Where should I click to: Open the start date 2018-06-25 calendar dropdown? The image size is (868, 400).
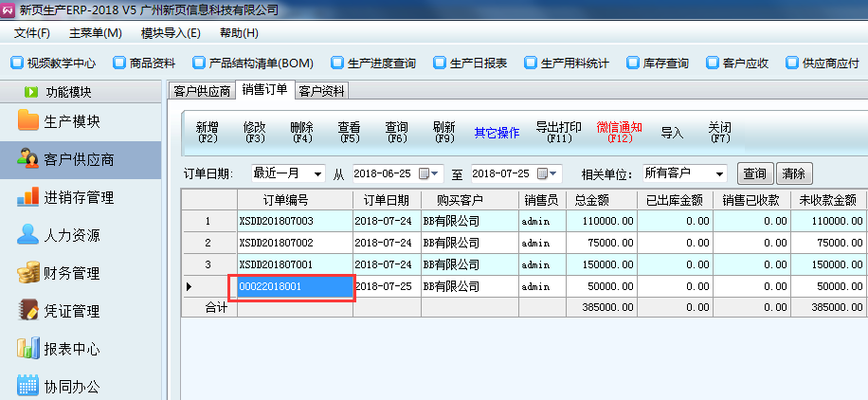(434, 174)
